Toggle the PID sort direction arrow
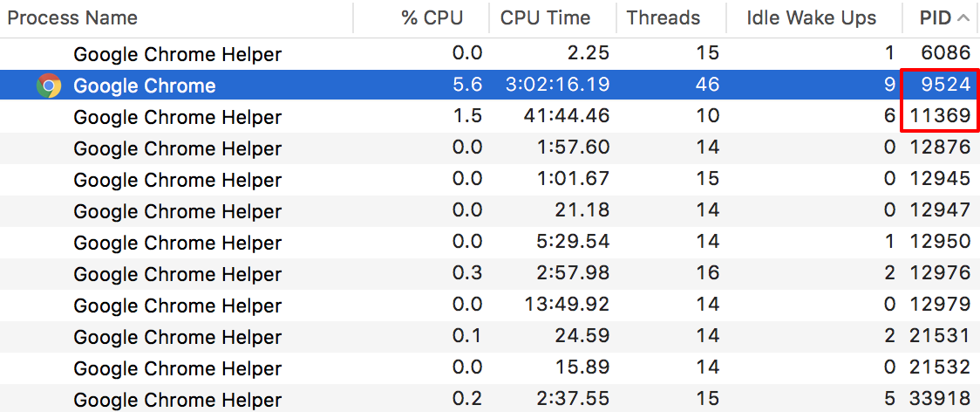The height and width of the screenshot is (412, 980). (963, 18)
